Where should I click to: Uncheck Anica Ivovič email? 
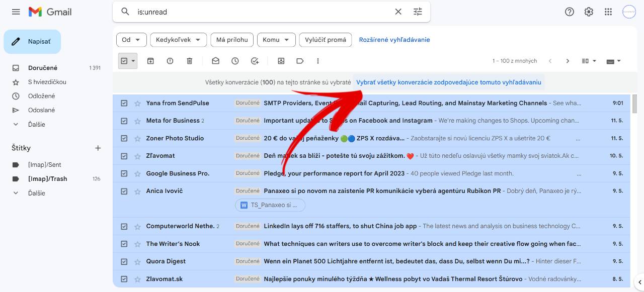click(x=124, y=191)
